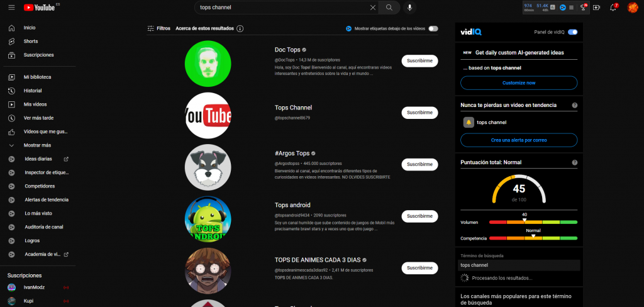Go to Shorts in sidebar

[x=31, y=42]
